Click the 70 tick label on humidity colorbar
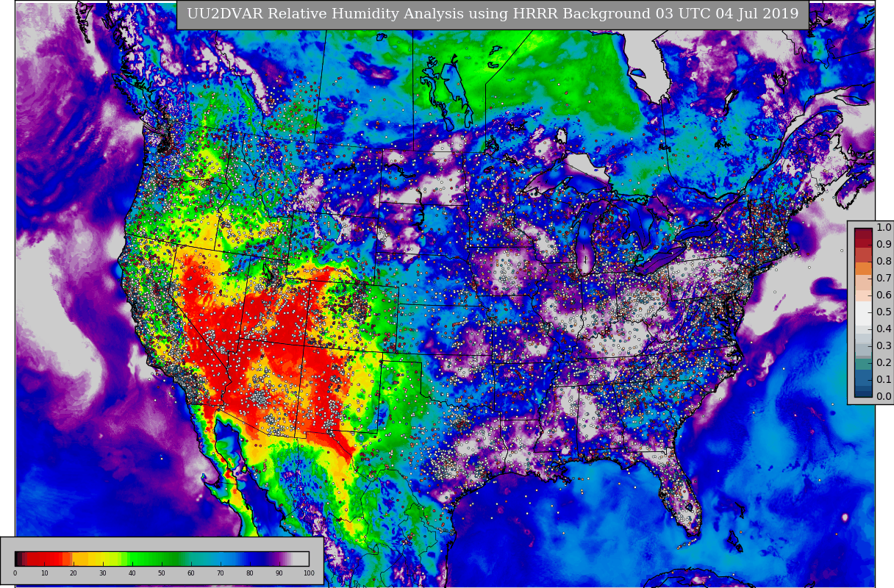894x588 pixels. (221, 573)
